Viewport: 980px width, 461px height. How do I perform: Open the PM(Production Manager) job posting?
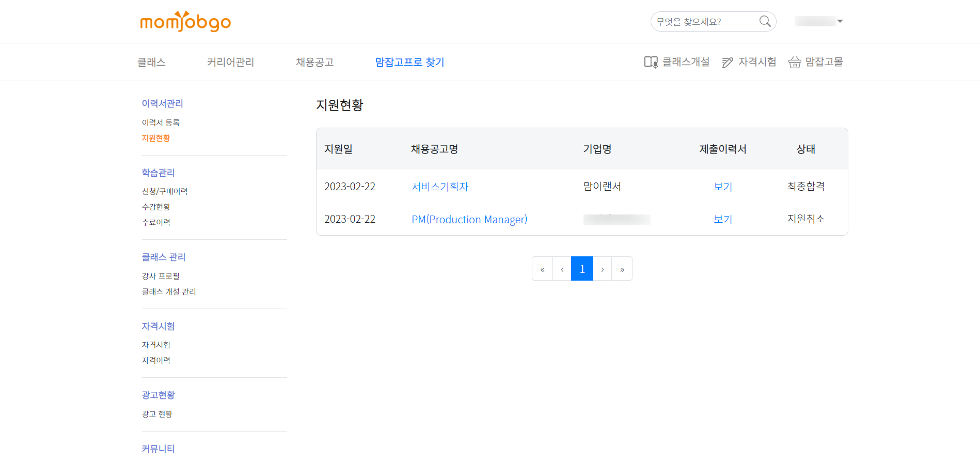(469, 219)
